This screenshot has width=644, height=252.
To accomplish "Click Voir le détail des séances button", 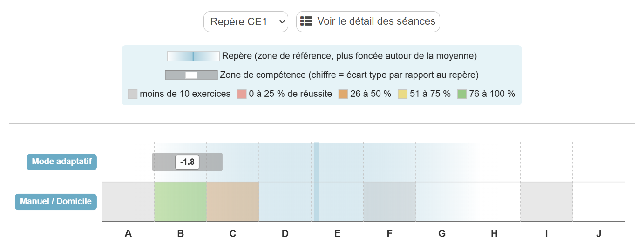I will 368,21.
